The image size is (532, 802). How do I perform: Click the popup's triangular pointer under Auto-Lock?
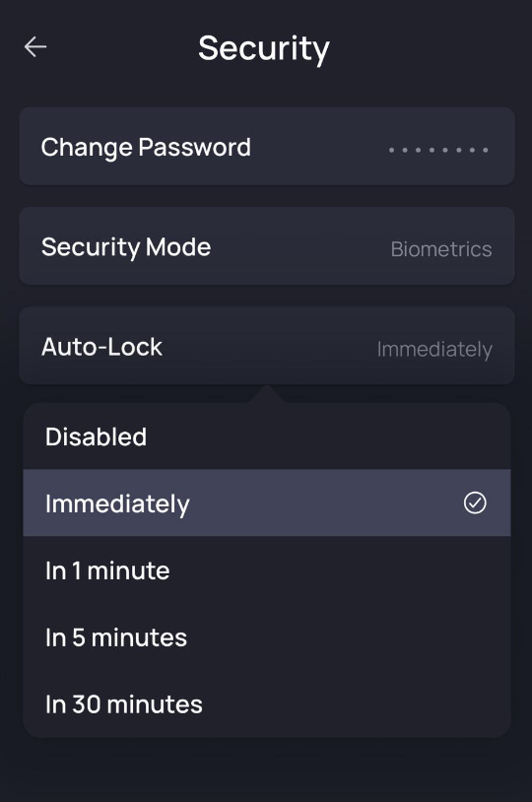click(x=267, y=394)
